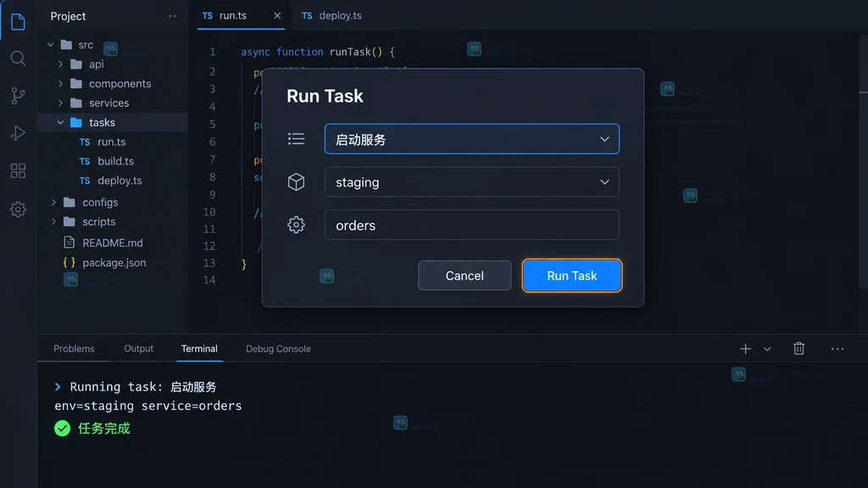This screenshot has width=868, height=488.
Task: Click the README.md document icon
Action: coord(70,242)
